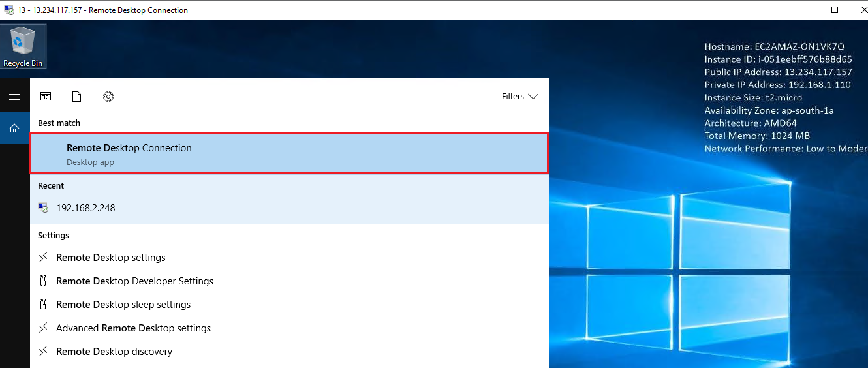Expand the Filters dropdown
The image size is (868, 368).
point(520,97)
